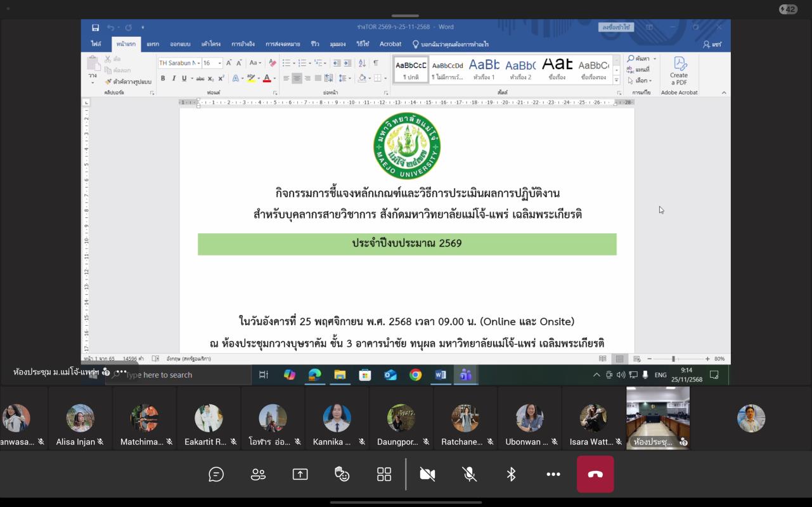Open the three-dot more actions menu
Screen dimensions: 812x507
point(553,474)
